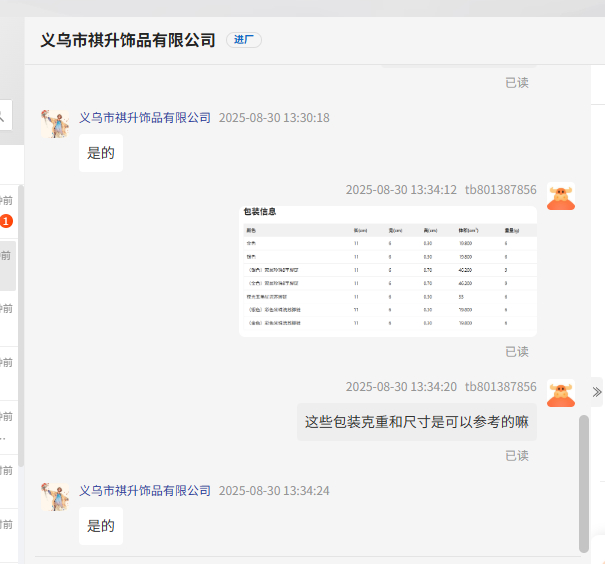This screenshot has width=605, height=564.
Task: Click the 已读 status under the packaging image
Action: click(516, 352)
